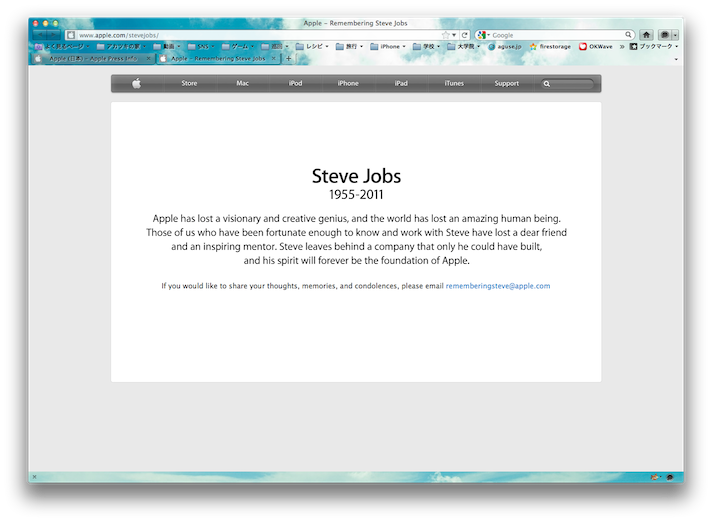The height and width of the screenshot is (522, 712).
Task: List all tabs with the arrow
Action: pyautogui.click(x=676, y=59)
